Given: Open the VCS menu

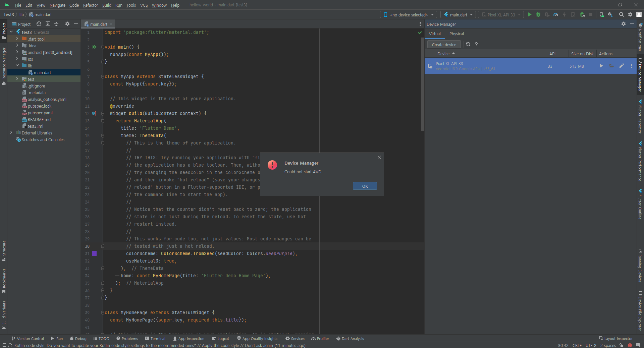Looking at the screenshot, I should (144, 5).
